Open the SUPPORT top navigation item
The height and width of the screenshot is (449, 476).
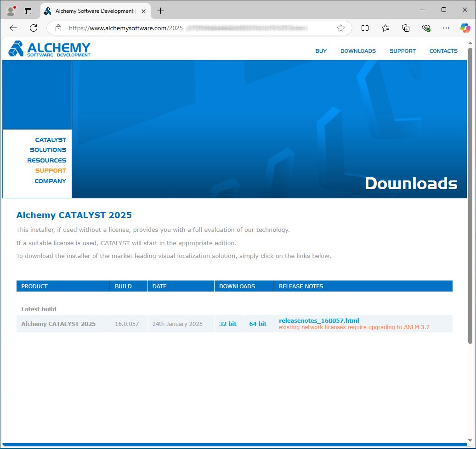[402, 51]
